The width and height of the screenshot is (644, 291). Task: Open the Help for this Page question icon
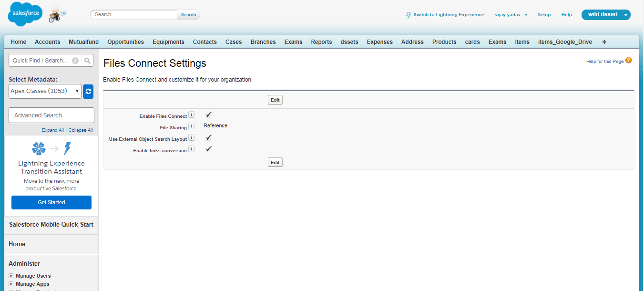629,61
